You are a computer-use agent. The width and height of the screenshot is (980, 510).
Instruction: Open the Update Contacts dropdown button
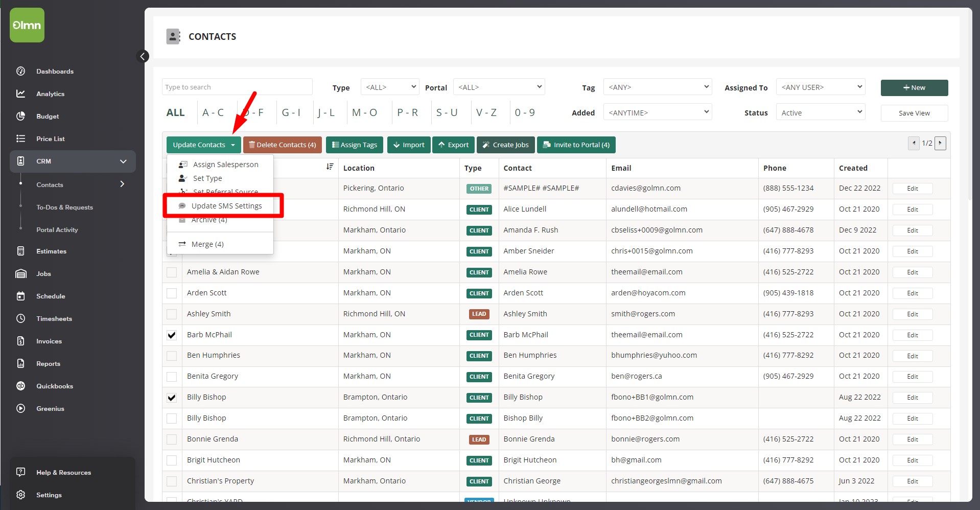coord(203,145)
